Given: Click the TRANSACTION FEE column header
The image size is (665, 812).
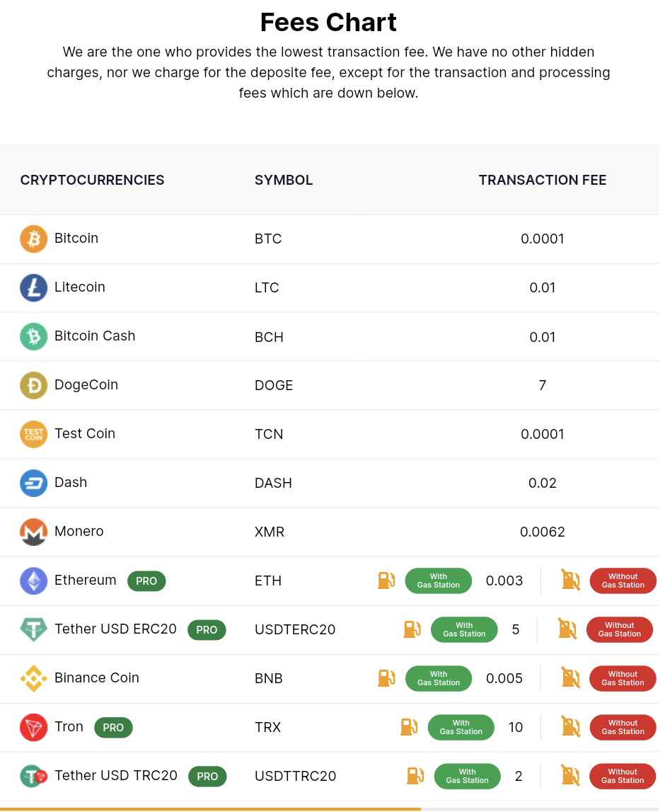Looking at the screenshot, I should pos(542,181).
